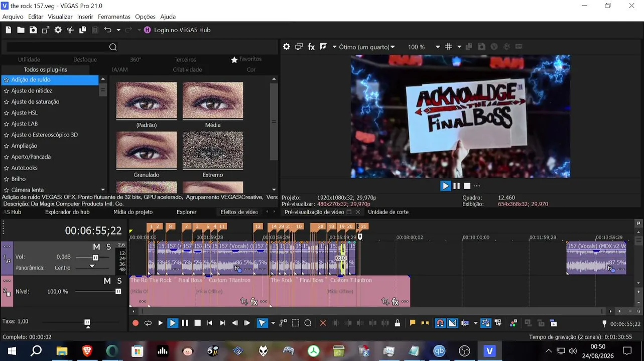Go to the end of the project
This screenshot has width=644, height=361.
click(x=222, y=323)
